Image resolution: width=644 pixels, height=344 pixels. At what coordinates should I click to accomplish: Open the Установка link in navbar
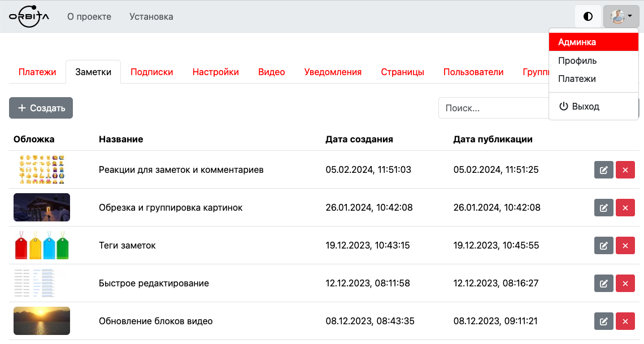[151, 16]
